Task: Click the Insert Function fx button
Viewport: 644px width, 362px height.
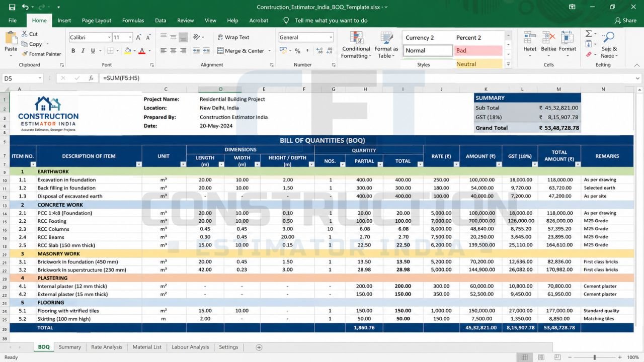Action: pyautogui.click(x=91, y=78)
